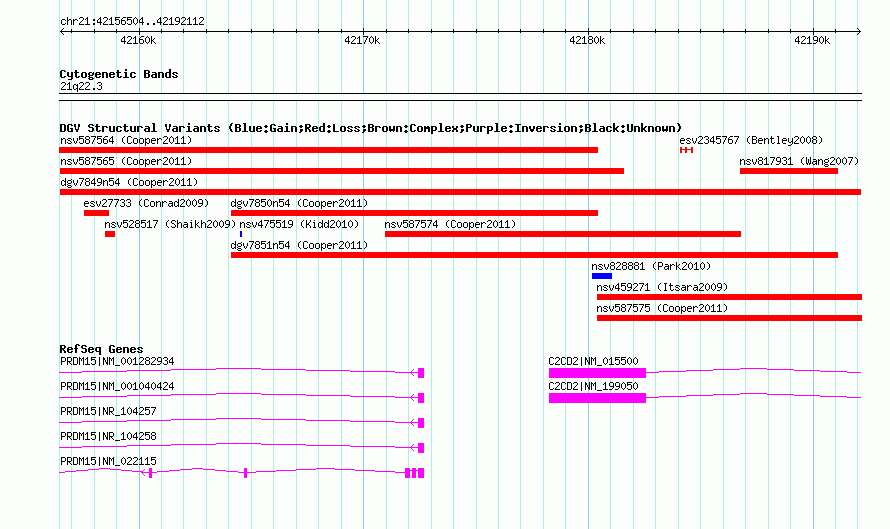The image size is (890, 529).
Task: Click the nsv587564 (Cooper2011) variant label
Action: coord(126,140)
